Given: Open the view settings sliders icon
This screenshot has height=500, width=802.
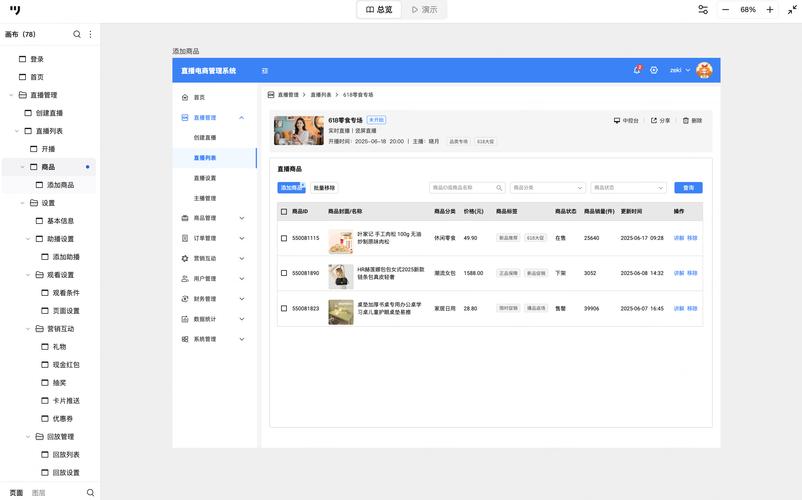Looking at the screenshot, I should coord(703,10).
